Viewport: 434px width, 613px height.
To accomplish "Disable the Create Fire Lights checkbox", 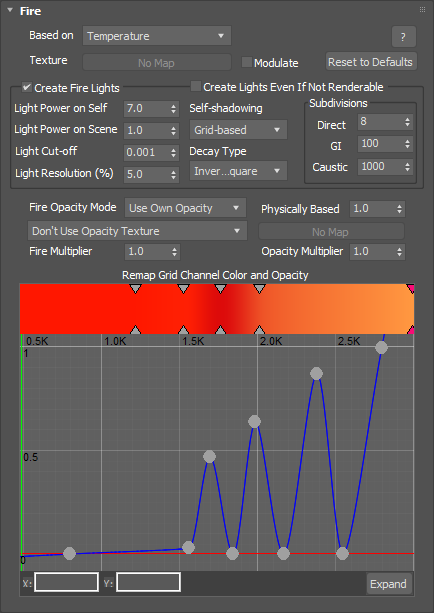I will click(x=27, y=87).
